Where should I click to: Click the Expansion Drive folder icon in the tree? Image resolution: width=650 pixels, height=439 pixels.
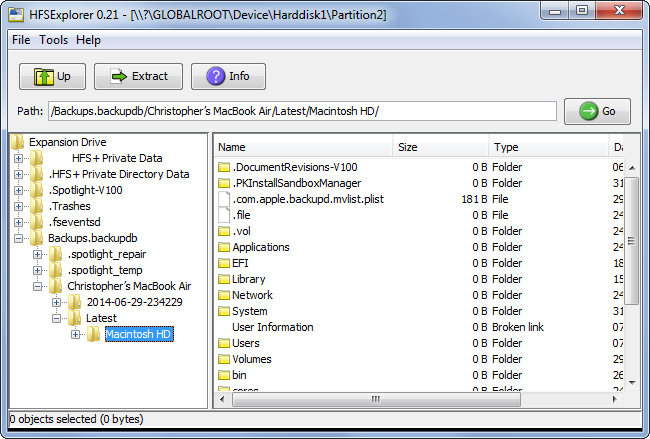(17, 142)
